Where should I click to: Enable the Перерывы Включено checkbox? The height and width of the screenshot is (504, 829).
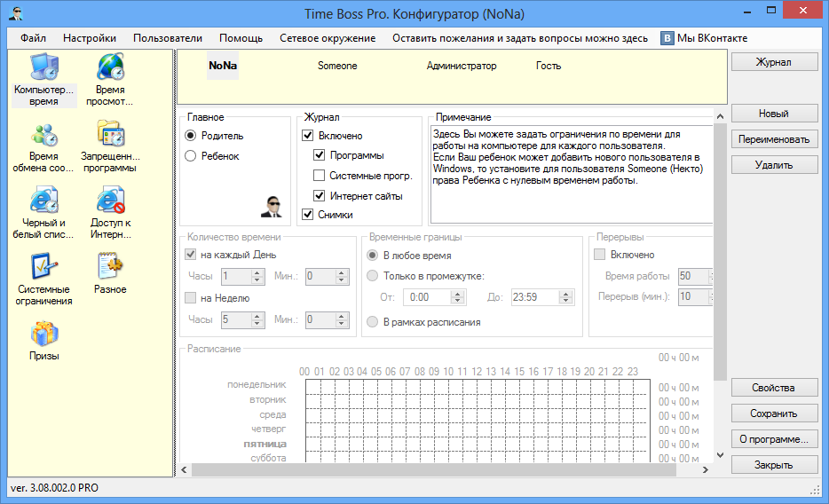coord(599,255)
